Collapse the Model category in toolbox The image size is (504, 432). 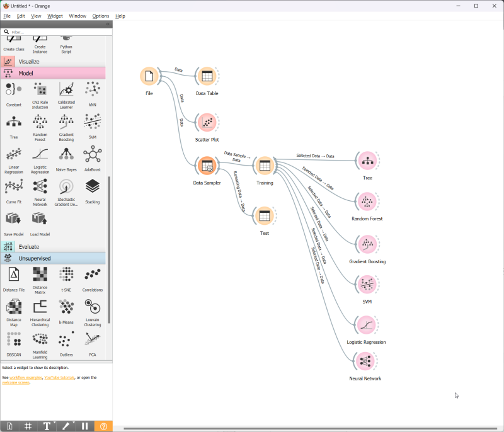click(x=53, y=73)
